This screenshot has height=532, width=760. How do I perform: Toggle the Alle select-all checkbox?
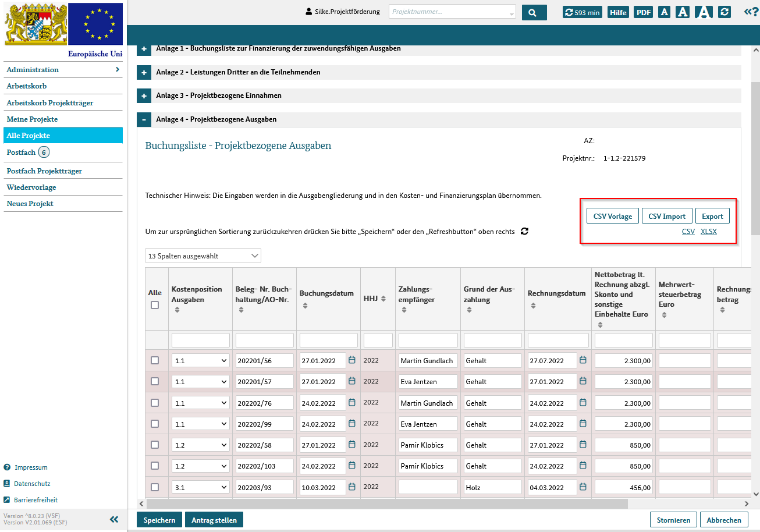[155, 305]
